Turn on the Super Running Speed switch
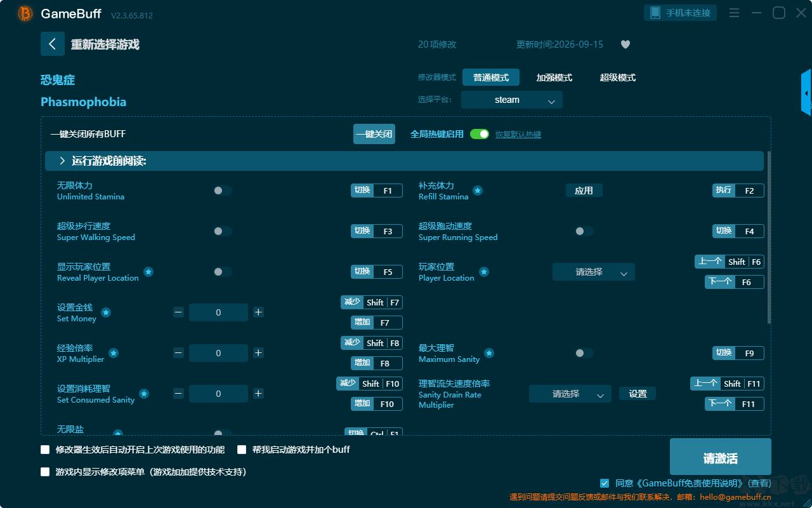 (584, 231)
